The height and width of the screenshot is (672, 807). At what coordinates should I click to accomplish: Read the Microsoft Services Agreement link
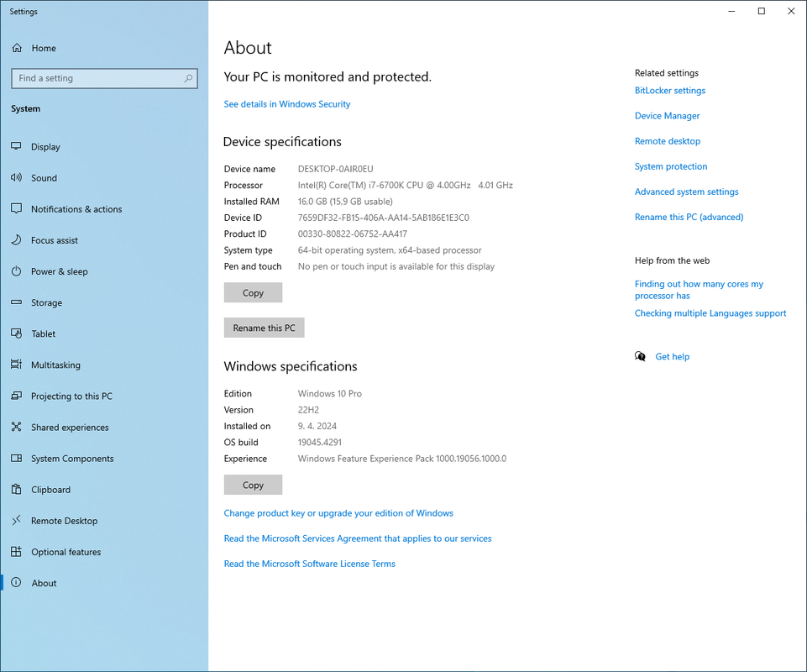[357, 538]
